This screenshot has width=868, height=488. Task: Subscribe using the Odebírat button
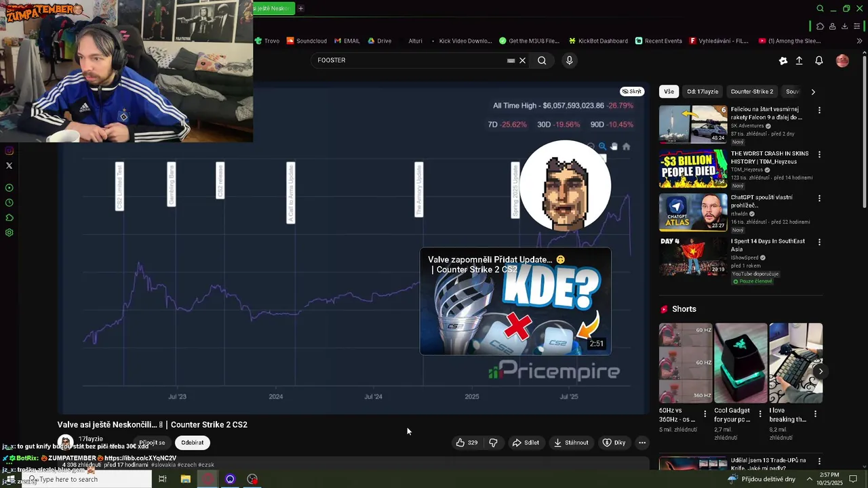point(192,443)
